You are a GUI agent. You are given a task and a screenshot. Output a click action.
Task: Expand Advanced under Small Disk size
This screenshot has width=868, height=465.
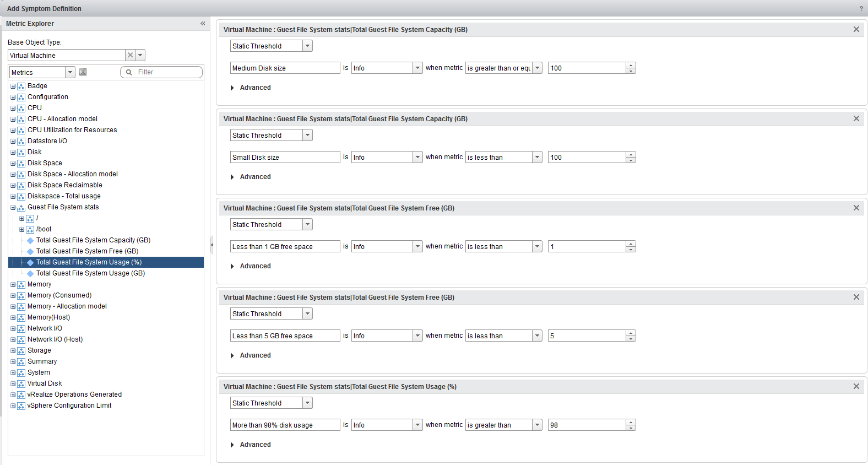click(232, 177)
